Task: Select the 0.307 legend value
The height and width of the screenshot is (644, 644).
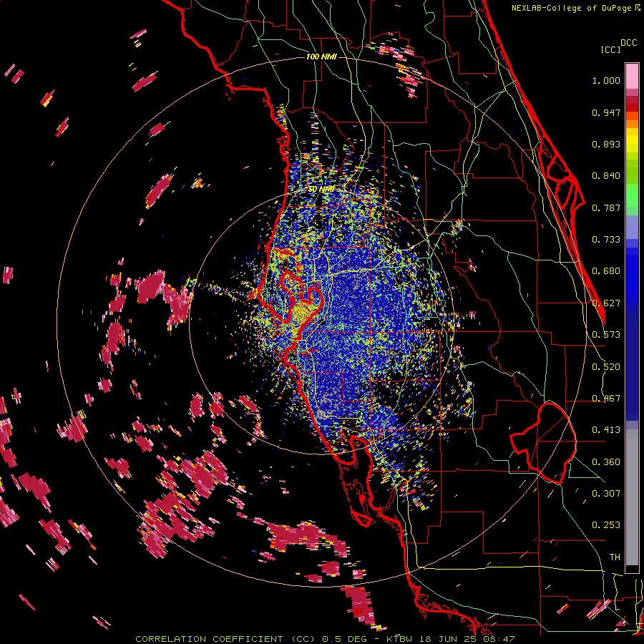Action: click(x=606, y=494)
